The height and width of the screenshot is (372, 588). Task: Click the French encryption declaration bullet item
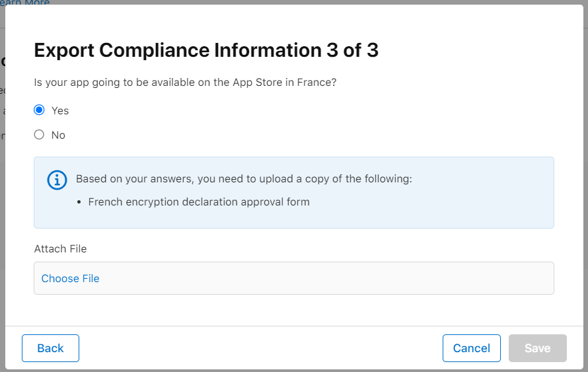coord(199,202)
